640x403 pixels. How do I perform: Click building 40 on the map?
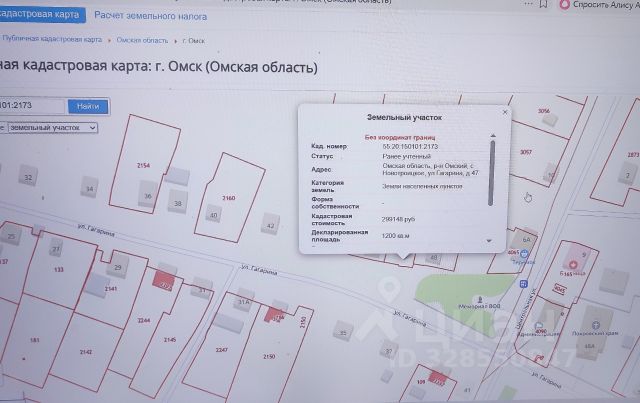coord(213,215)
